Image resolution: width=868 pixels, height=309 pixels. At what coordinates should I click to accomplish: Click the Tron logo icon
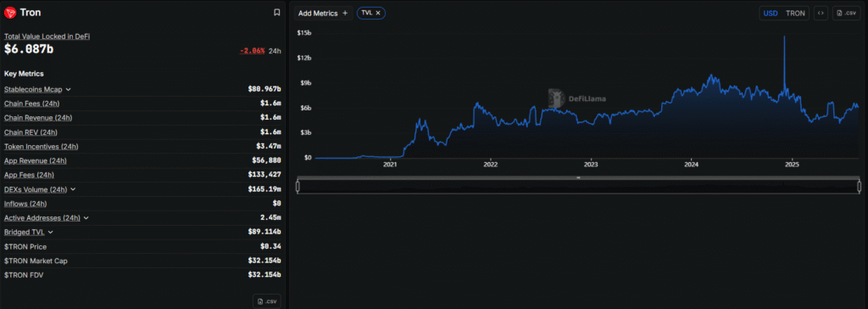(10, 12)
